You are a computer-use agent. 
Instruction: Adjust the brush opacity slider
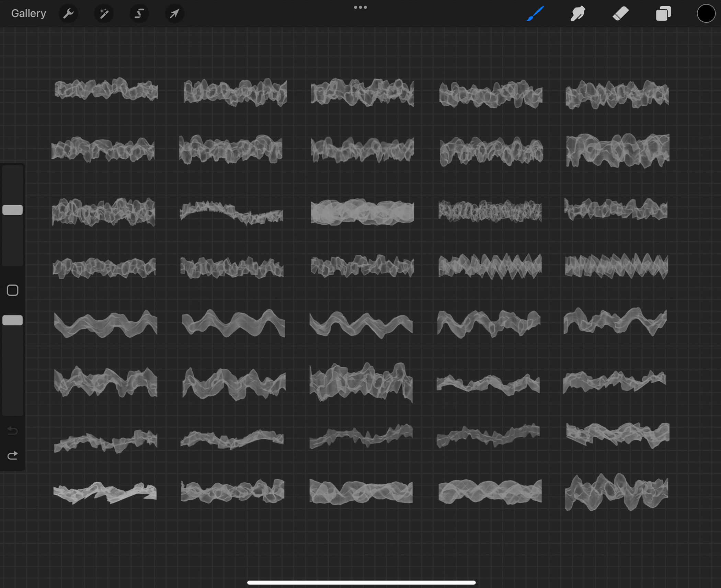coord(13,320)
